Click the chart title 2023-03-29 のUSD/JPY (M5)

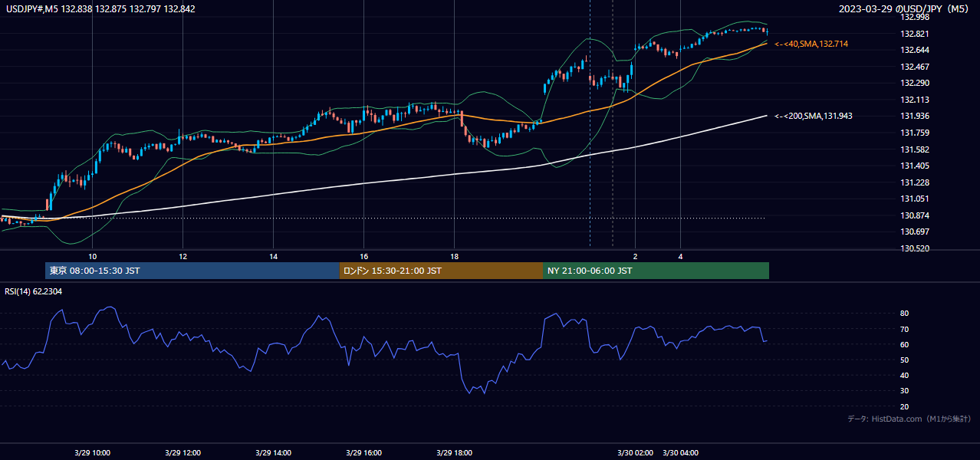(x=905, y=9)
